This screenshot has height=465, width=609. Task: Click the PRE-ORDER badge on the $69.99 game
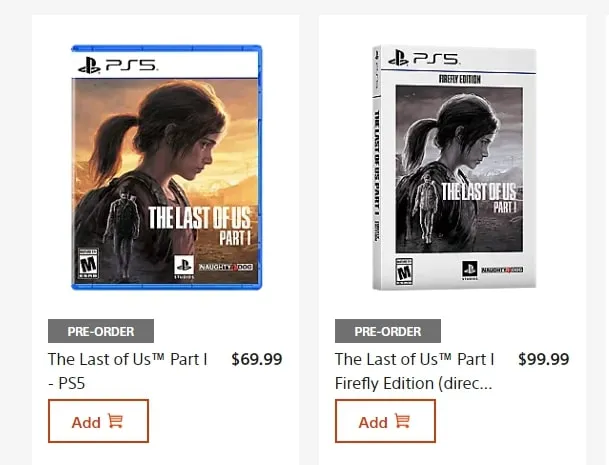click(x=100, y=331)
